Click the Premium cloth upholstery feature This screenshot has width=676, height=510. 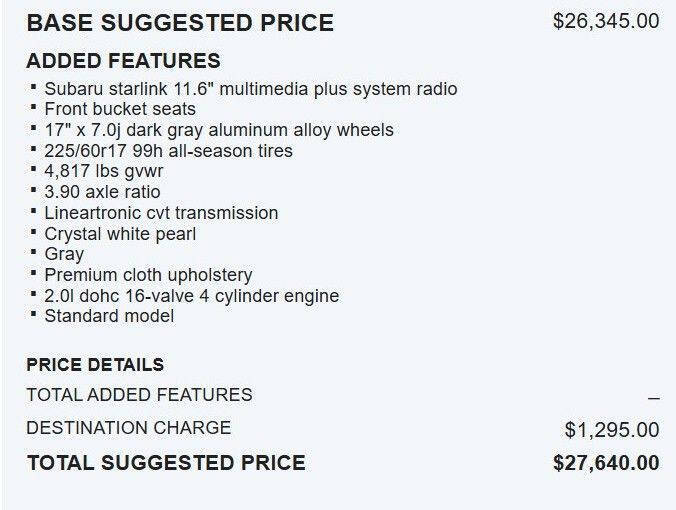148,275
